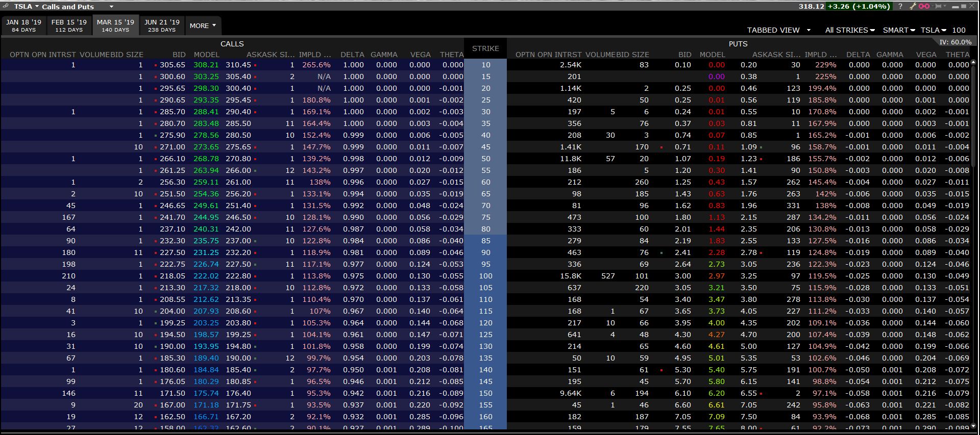The width and height of the screenshot is (980, 435).
Task: Click the calls DELTA column header
Action: 352,54
